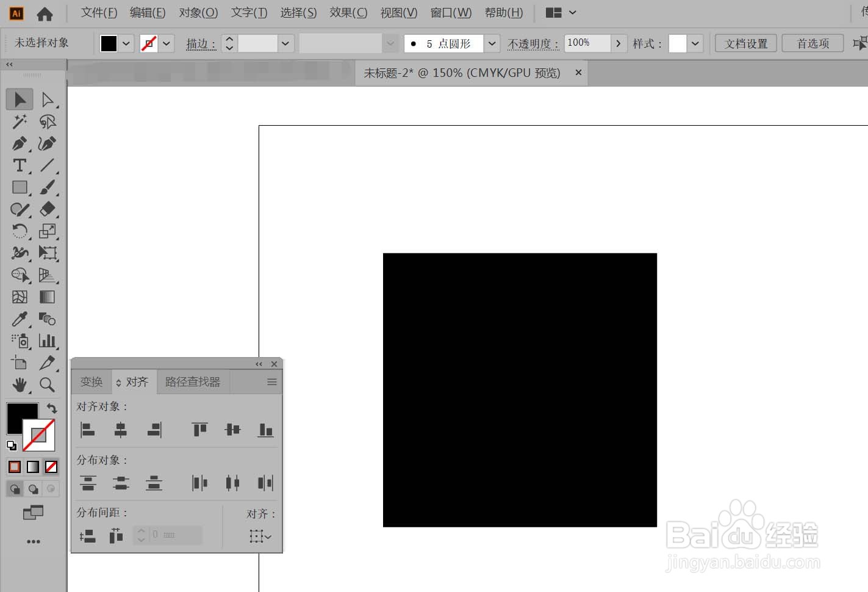Swap fill and stroke arrows
Viewport: 868px width, 592px height.
tap(52, 408)
